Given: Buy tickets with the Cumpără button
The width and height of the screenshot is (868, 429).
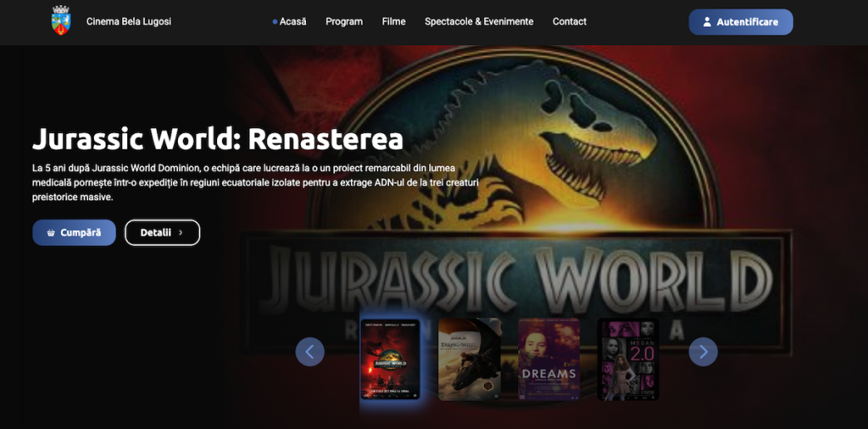Looking at the screenshot, I should click(74, 233).
